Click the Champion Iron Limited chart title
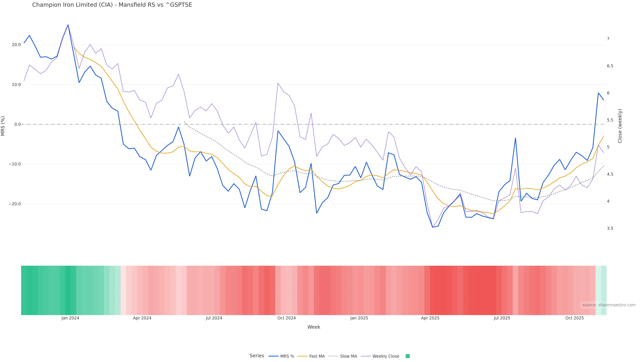 (112, 5)
